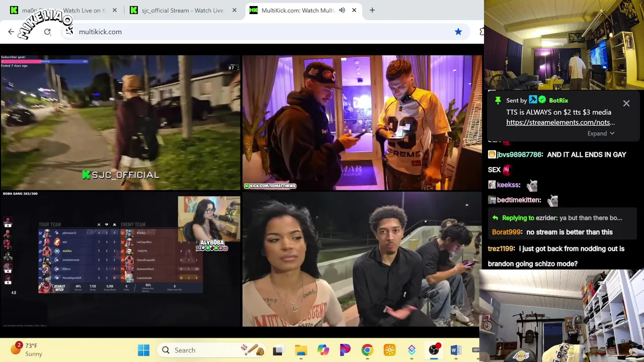
Task: Click the ALYBOBA gameplay stream video
Action: [120, 259]
